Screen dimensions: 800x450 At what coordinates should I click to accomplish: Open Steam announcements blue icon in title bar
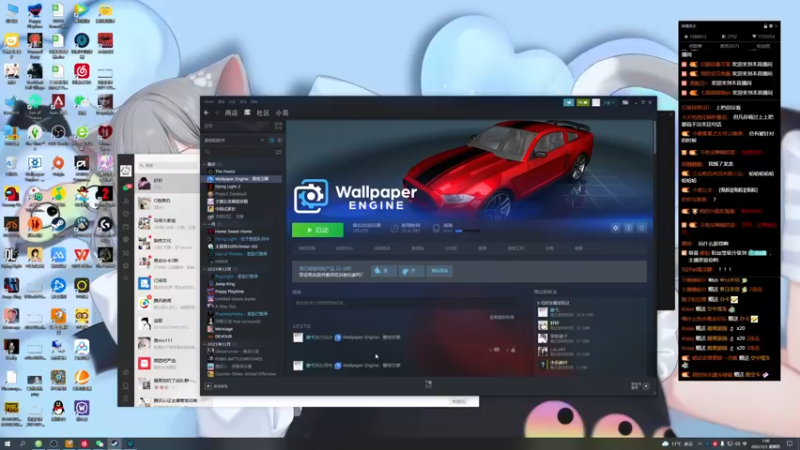coord(569,103)
